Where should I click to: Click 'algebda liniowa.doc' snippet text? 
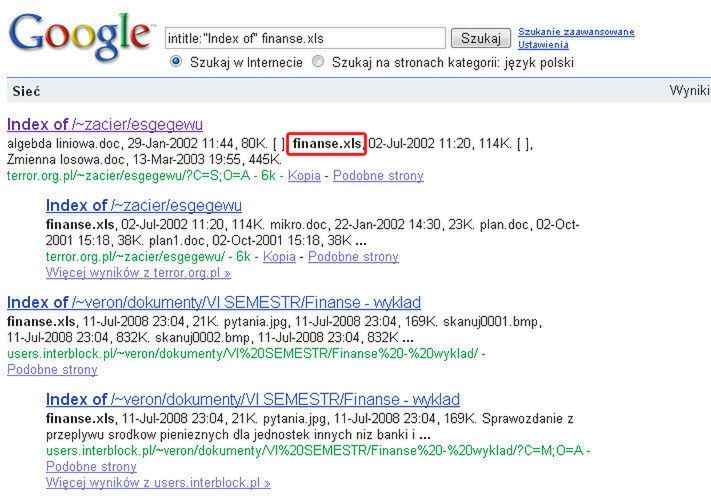63,144
